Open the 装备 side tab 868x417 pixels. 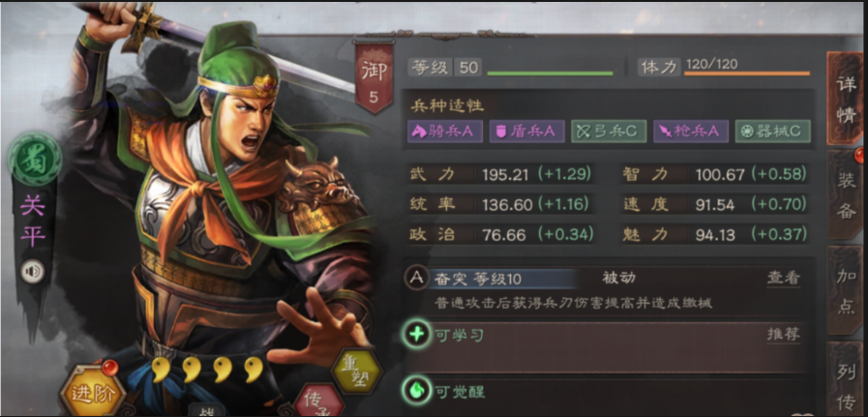(x=847, y=194)
